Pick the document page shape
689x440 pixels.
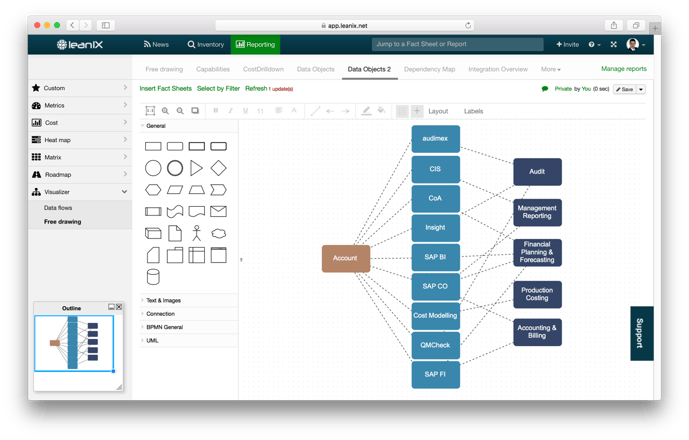coord(175,233)
